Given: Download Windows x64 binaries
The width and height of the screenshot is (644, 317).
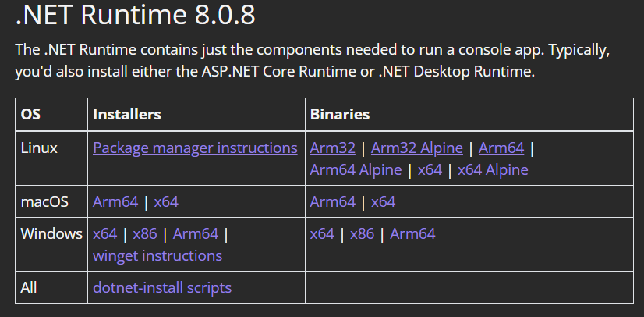Looking at the screenshot, I should click(322, 233).
